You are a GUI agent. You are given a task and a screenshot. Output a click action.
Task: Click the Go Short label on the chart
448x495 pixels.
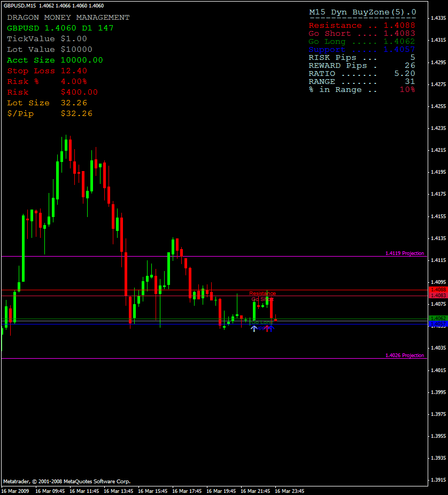[x=262, y=299]
